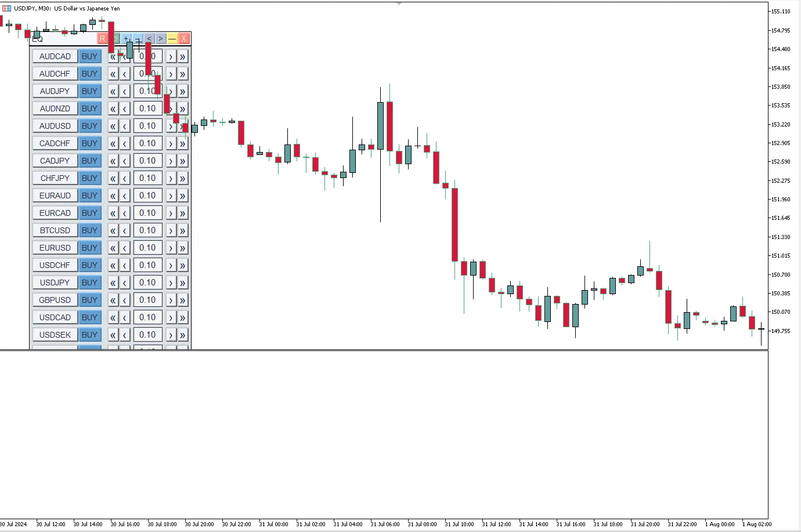
Task: Click the chart shift triangle at chart top
Action: tap(399, 4)
